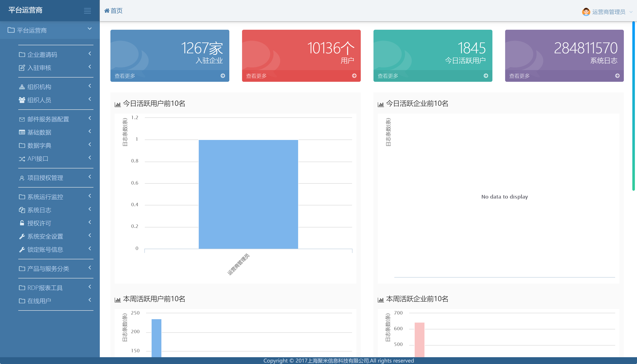Click arrow icon on 入驻企业 card

click(223, 76)
